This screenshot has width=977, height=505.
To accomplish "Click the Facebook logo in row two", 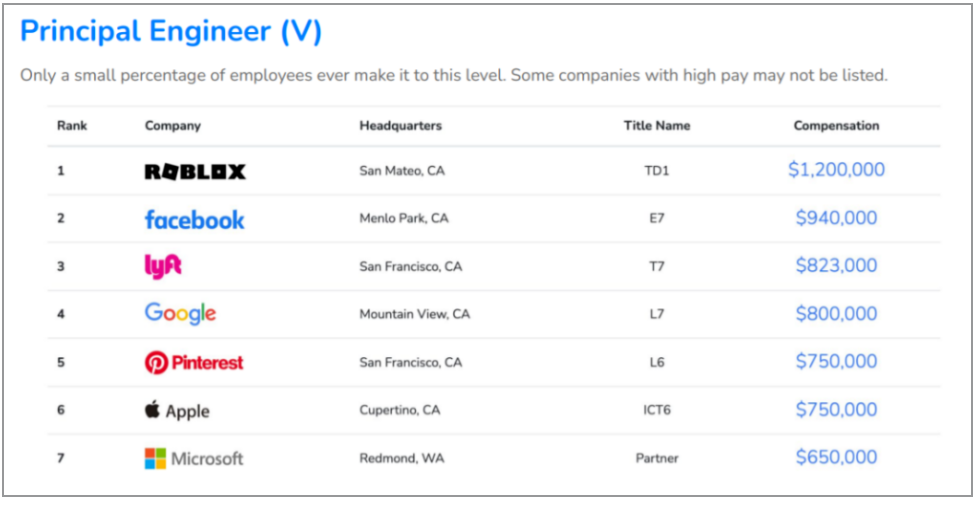I will click(194, 219).
